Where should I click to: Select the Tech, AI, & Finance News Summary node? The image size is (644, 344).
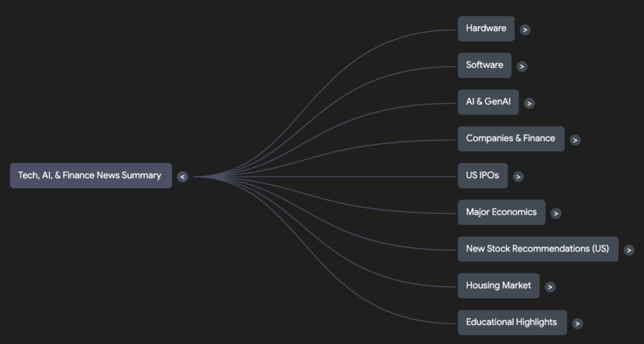pyautogui.click(x=90, y=176)
